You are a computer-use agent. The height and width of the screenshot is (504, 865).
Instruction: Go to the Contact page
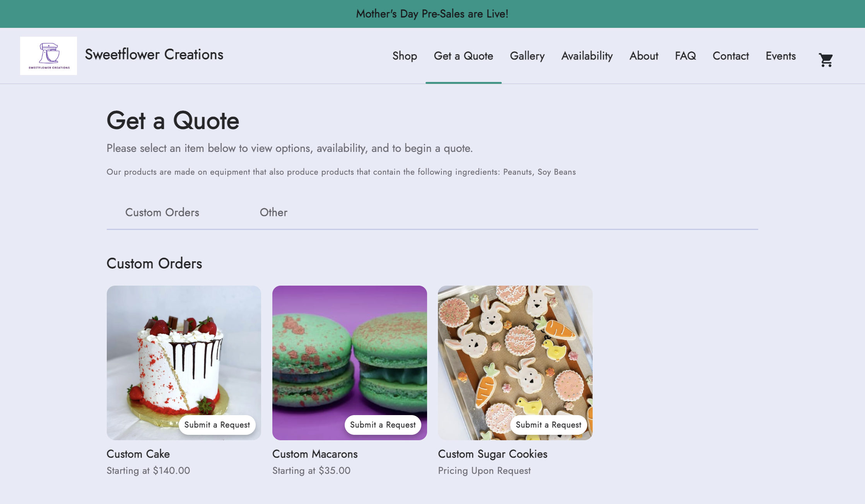[731, 56]
